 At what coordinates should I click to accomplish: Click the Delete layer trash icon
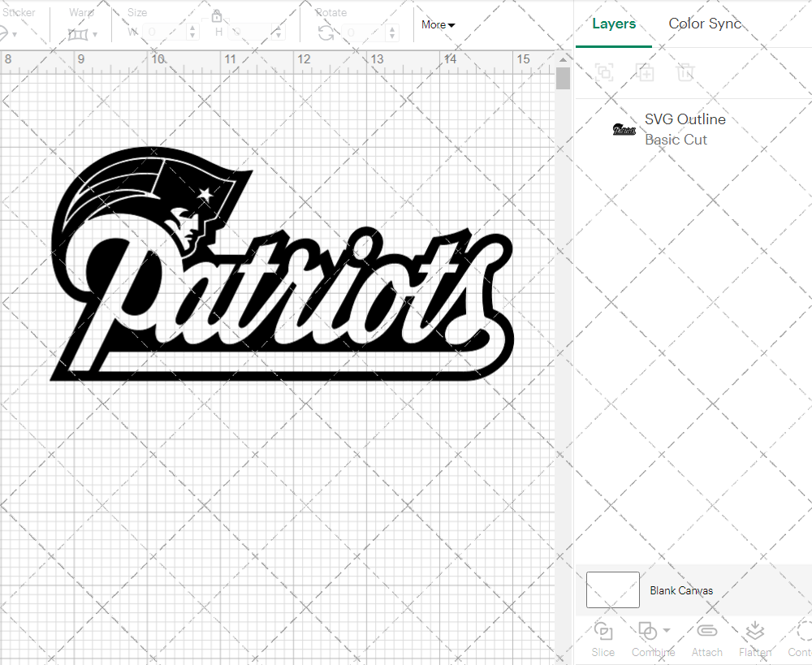pyautogui.click(x=685, y=71)
